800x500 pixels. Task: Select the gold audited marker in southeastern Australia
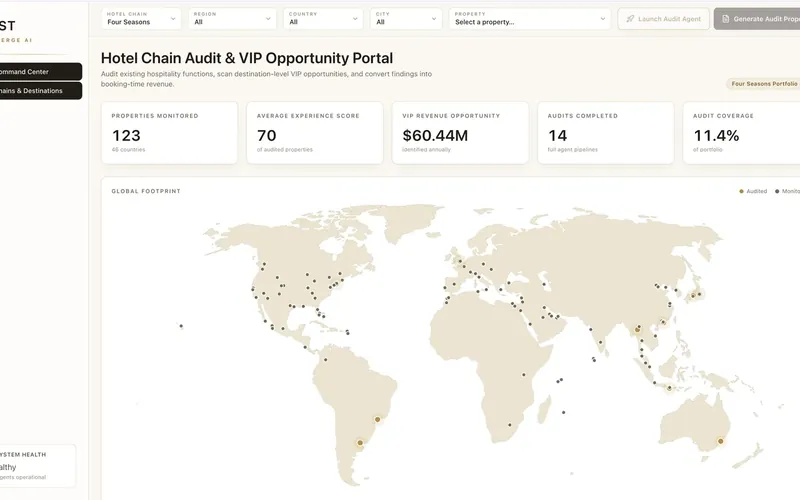720,441
